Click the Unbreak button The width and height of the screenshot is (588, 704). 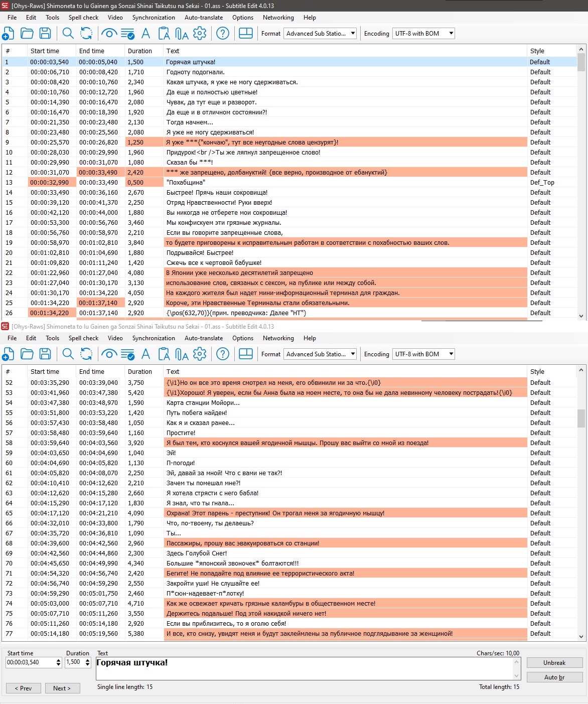[554, 663]
